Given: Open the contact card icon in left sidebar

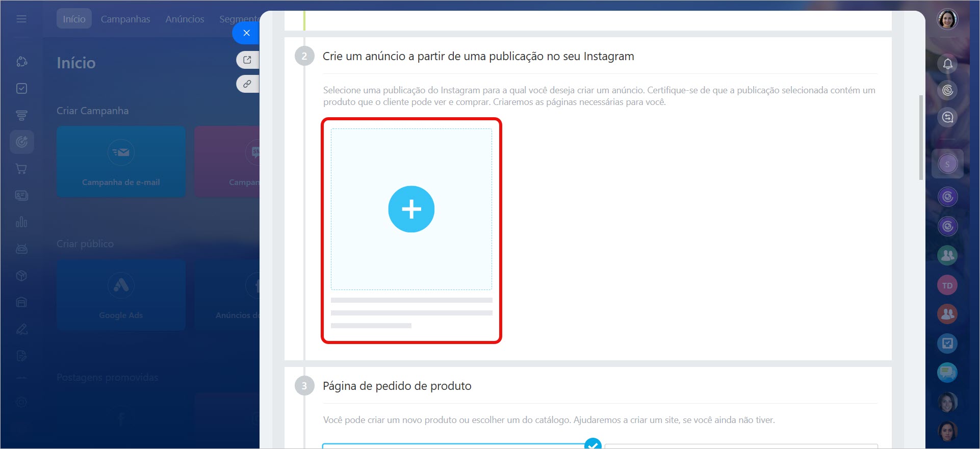Looking at the screenshot, I should tap(21, 195).
